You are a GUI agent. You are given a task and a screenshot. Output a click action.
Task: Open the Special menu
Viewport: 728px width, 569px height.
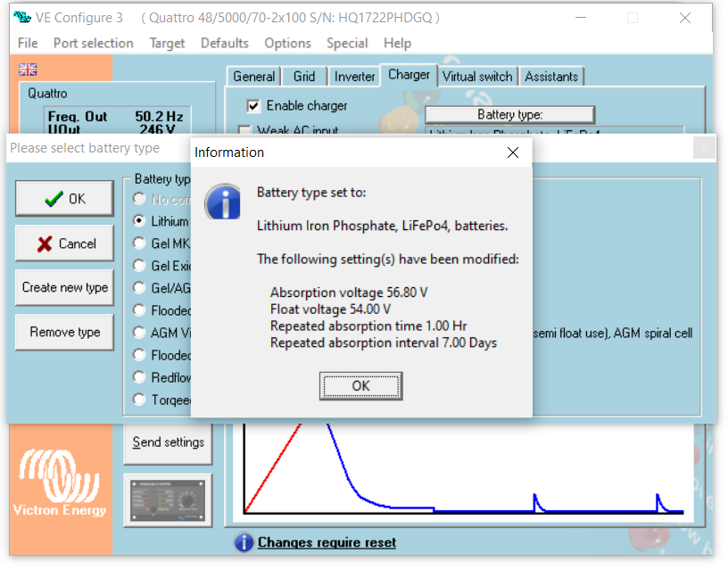click(347, 43)
